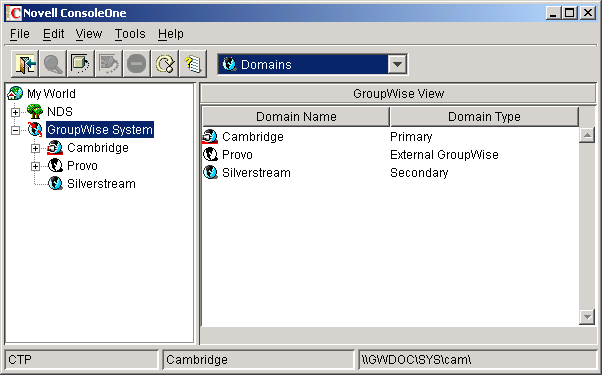
Task: Click the scroll down arrow in domain list
Action: coord(587,317)
